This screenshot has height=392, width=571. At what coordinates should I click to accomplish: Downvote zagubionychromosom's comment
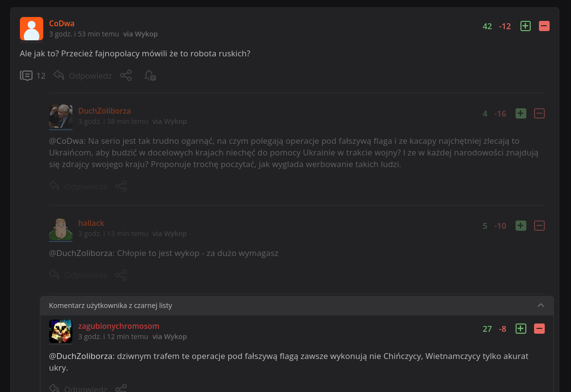click(539, 329)
